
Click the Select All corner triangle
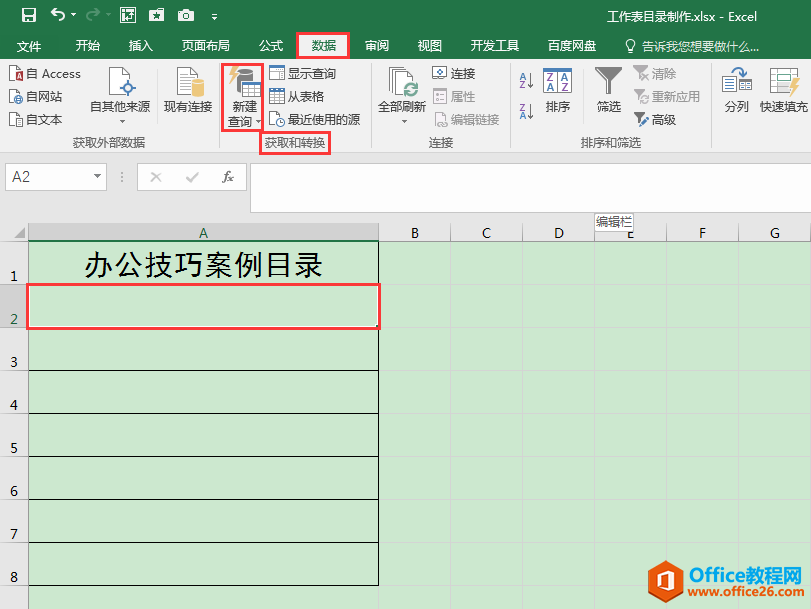[x=19, y=232]
